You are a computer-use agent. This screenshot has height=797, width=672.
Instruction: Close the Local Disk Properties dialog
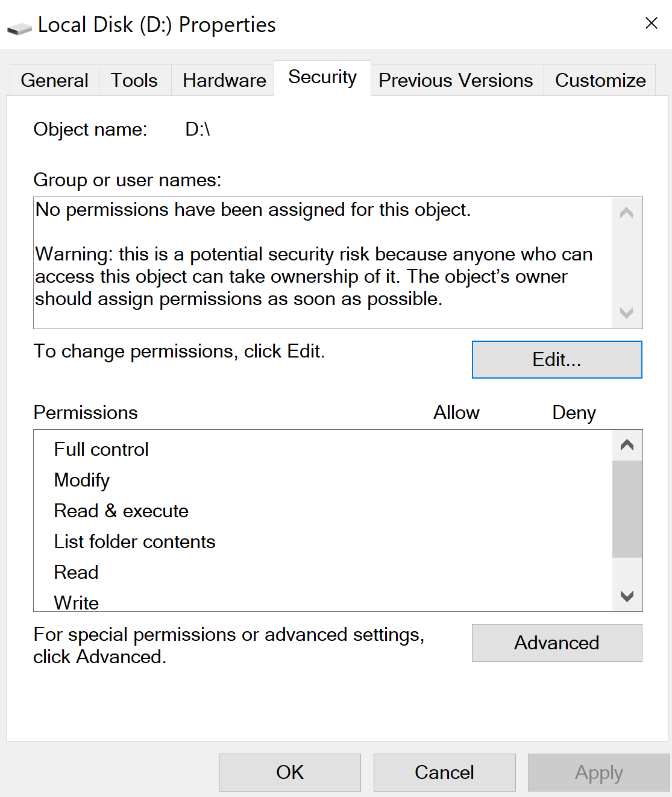651,24
